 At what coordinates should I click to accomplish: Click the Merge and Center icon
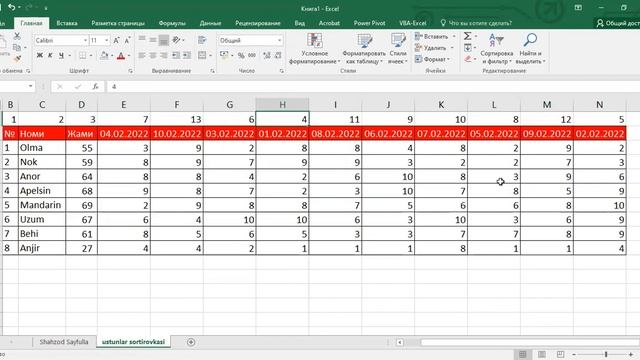click(x=202, y=55)
